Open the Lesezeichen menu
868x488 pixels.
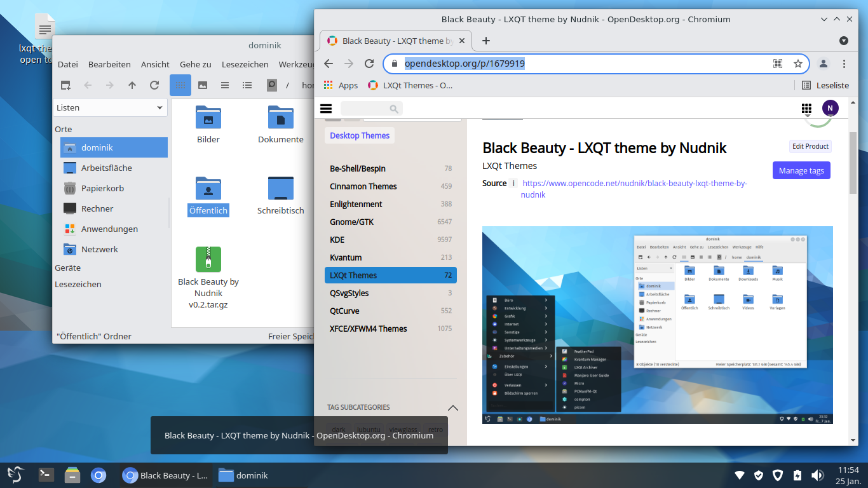pos(245,64)
